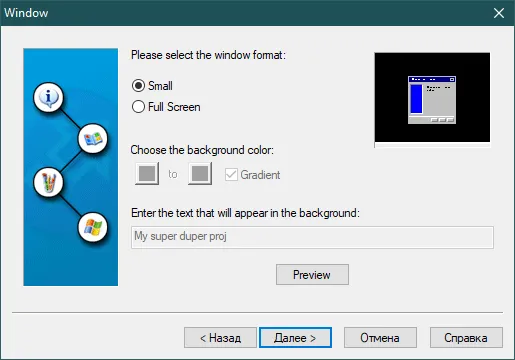
Task: Click the background text input field
Action: (x=312, y=237)
